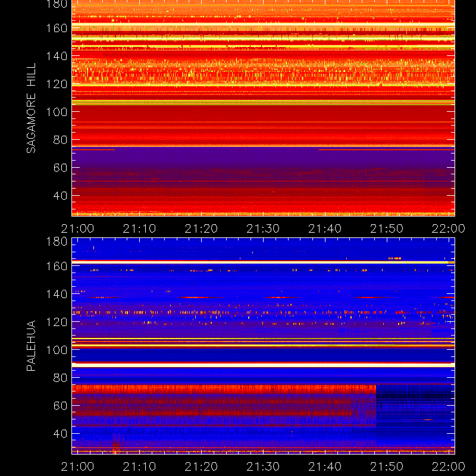Select the 60 tick label on Sagamore Hill plot

[x=61, y=168]
